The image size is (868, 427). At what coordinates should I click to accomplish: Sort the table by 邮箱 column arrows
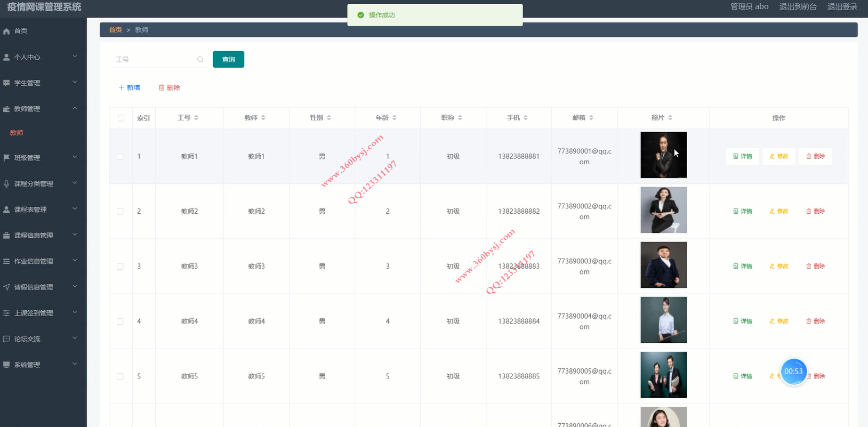(x=591, y=118)
